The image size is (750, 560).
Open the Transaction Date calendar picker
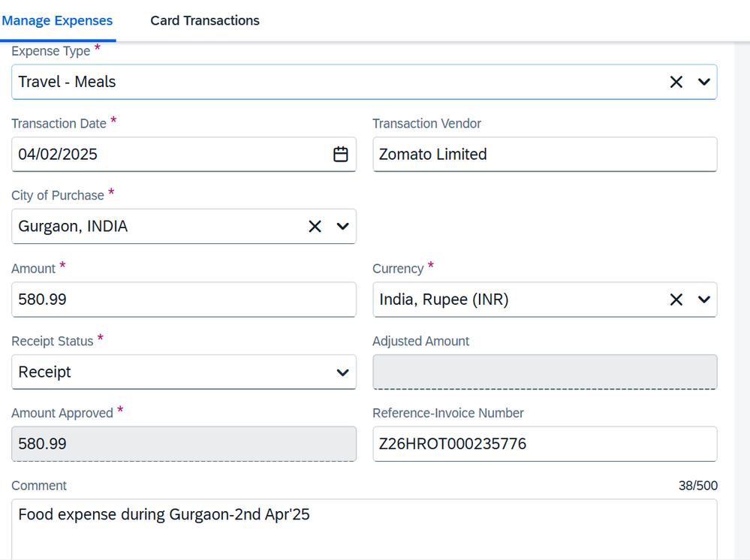coord(341,154)
